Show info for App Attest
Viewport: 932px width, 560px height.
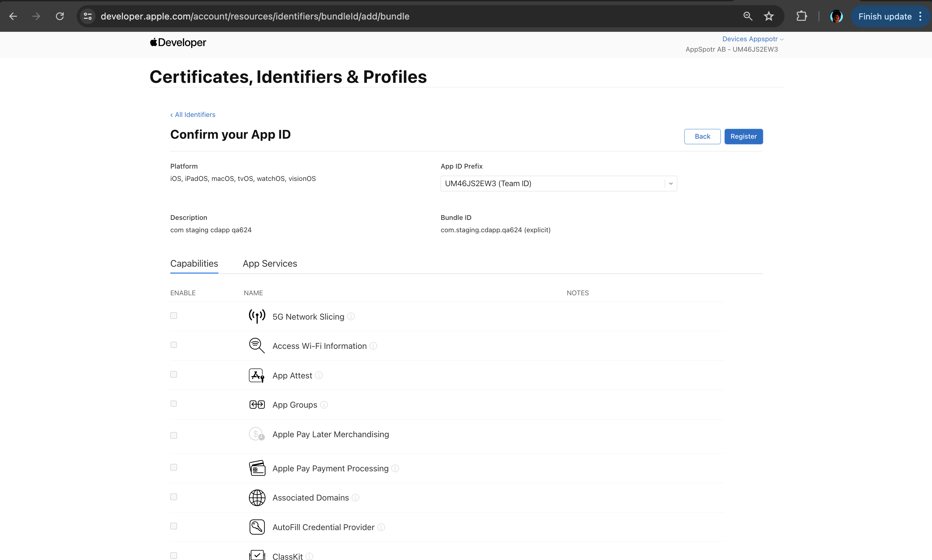pos(318,375)
